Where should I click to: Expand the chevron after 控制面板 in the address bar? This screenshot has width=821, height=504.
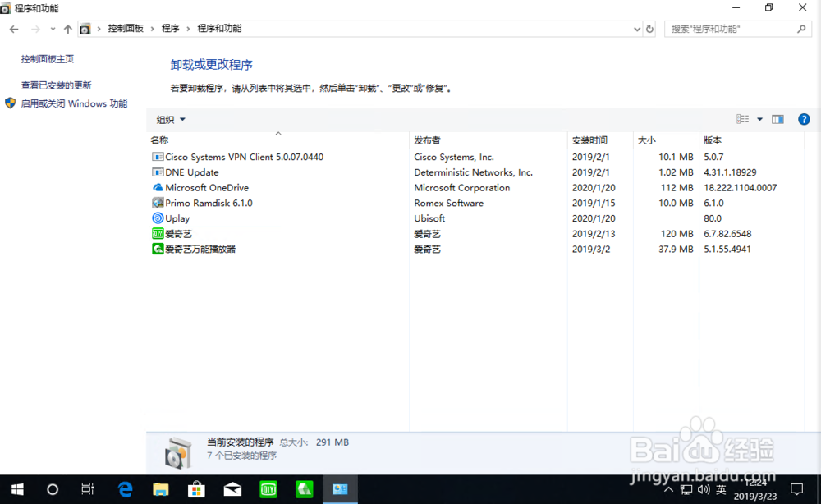click(153, 29)
